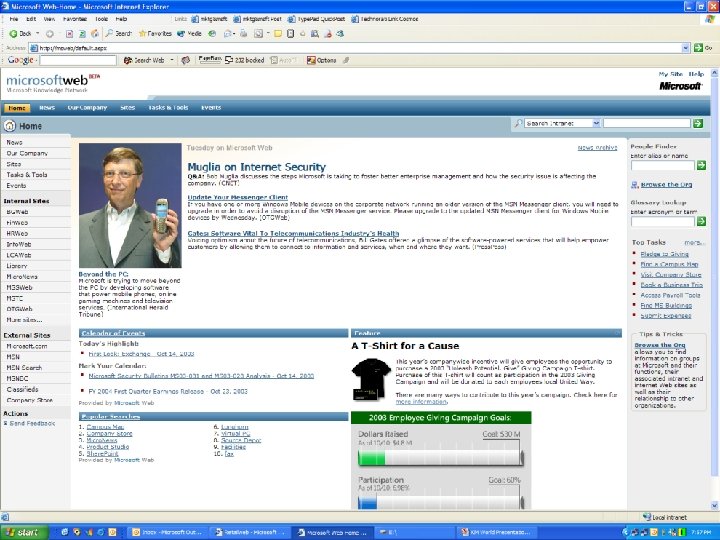
Task: Click the Refresh page toolbar icon
Action: tap(82, 34)
